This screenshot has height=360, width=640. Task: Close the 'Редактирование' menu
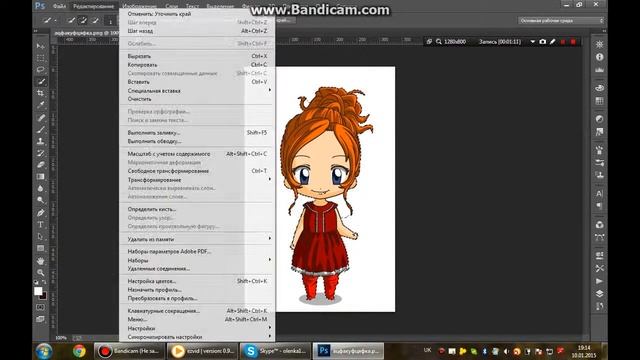93,6
